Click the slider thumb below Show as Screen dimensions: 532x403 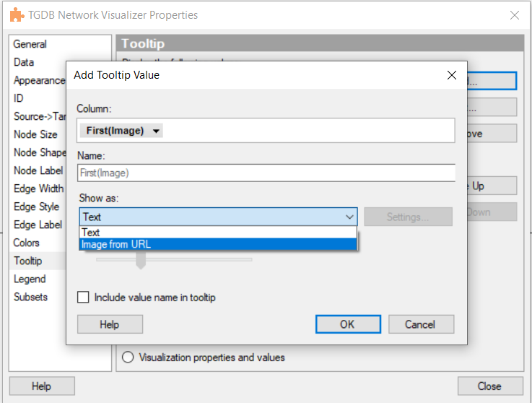pyautogui.click(x=141, y=261)
